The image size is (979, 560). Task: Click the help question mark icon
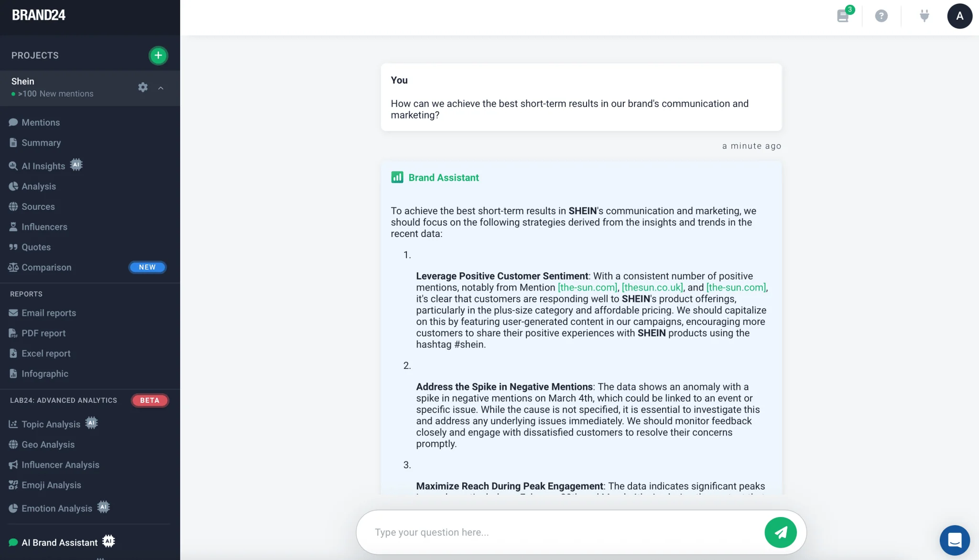[881, 16]
